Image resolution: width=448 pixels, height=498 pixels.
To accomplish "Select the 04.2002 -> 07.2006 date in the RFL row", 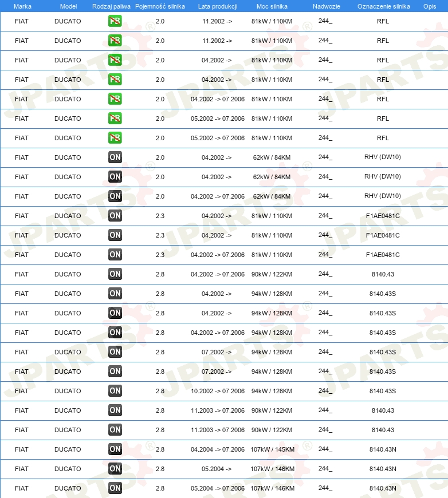I will point(218,99).
